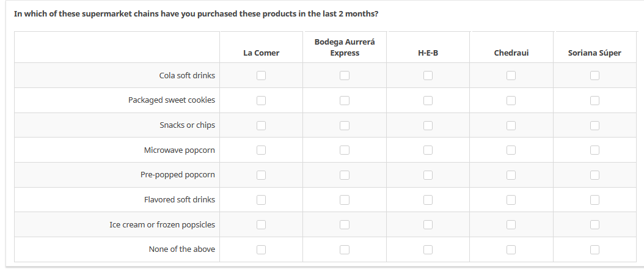Check Ice cream or frozen popsicles for Chedraui
The height and width of the screenshot is (269, 644).
(x=511, y=224)
